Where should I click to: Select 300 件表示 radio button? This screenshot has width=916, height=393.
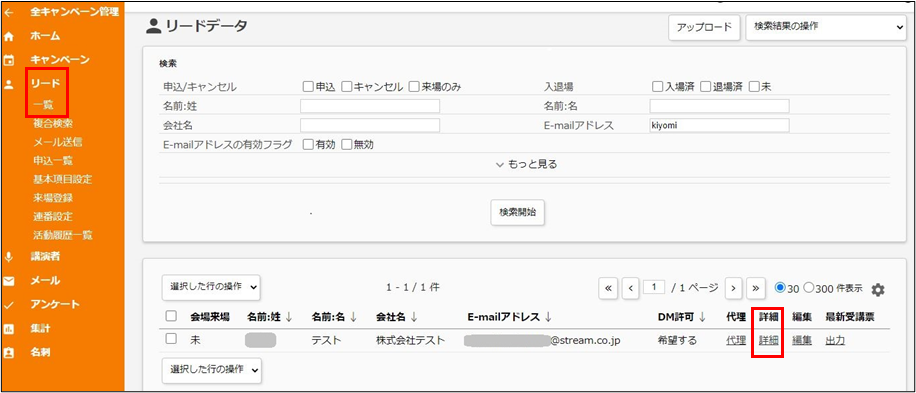(809, 287)
